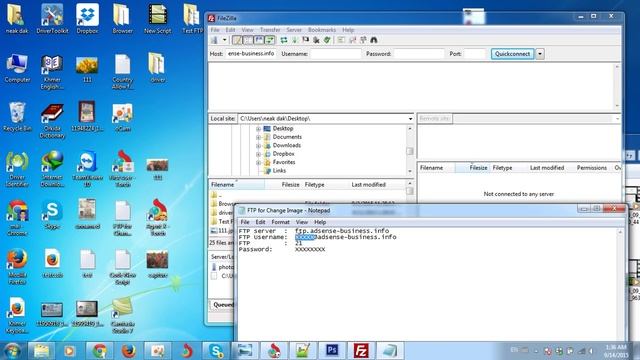Click the Password line in Notepad

pyautogui.click(x=282, y=249)
